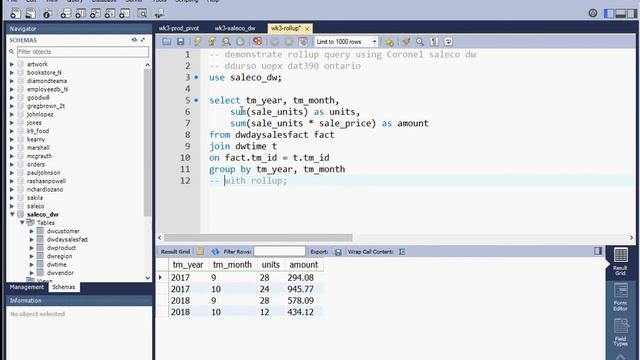Expand the bookstore_N schema
Image resolution: width=640 pixels, height=360 pixels.
[x=12, y=73]
